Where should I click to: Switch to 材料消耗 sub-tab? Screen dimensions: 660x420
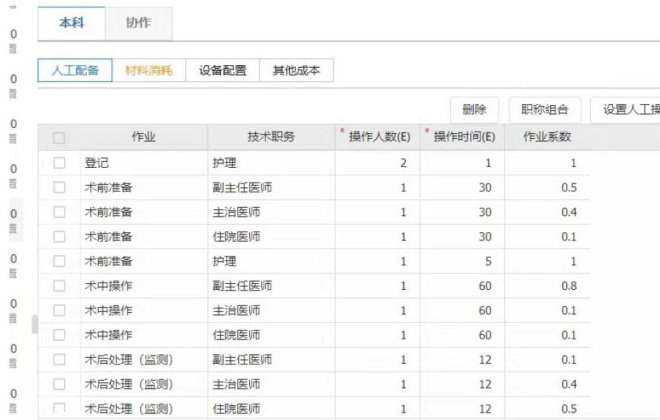[x=148, y=71]
